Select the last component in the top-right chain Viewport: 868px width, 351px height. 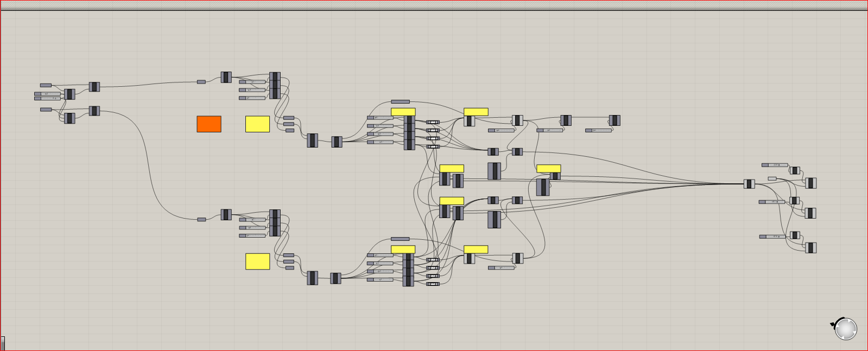pyautogui.click(x=614, y=120)
